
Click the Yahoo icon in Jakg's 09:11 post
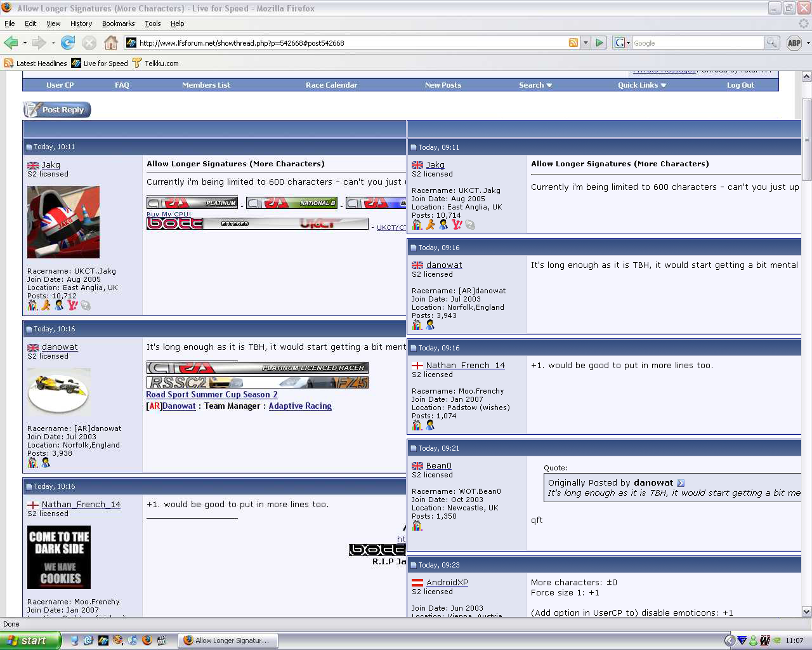click(457, 225)
